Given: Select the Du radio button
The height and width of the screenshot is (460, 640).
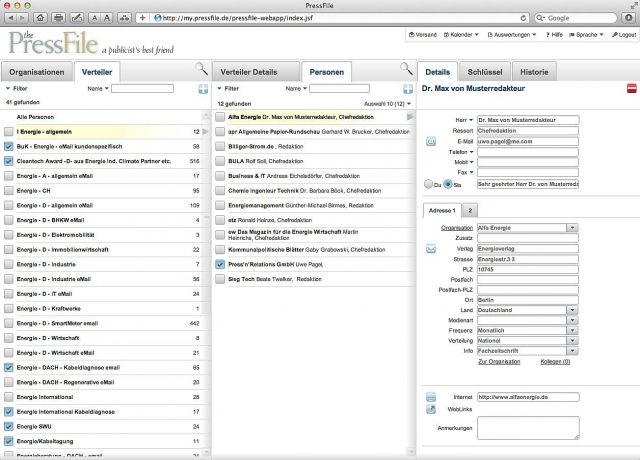Looking at the screenshot, I should click(429, 184).
